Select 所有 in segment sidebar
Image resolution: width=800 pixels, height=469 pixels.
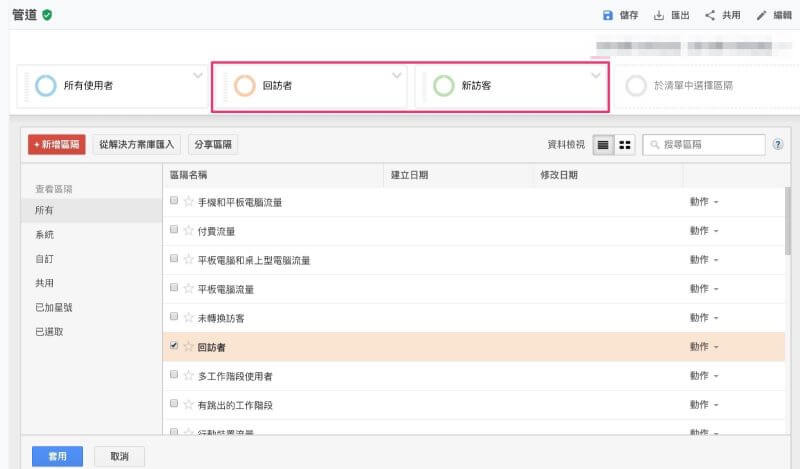[x=91, y=210]
